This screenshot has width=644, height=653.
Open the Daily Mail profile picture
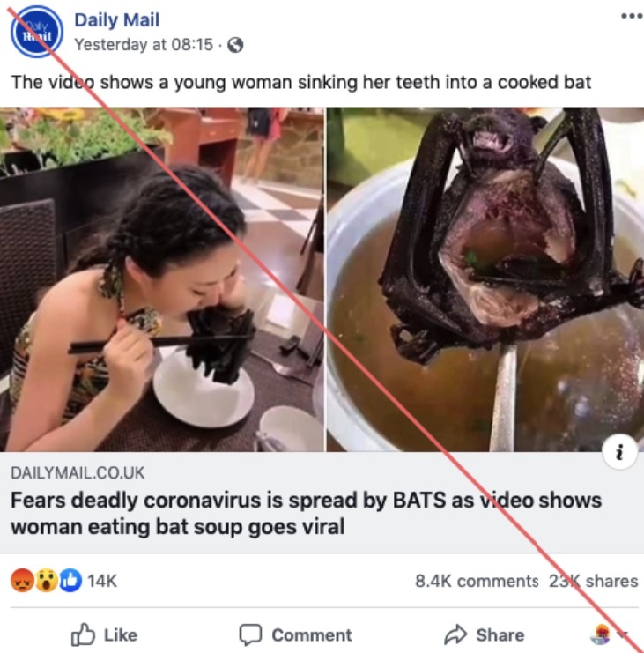point(36,31)
